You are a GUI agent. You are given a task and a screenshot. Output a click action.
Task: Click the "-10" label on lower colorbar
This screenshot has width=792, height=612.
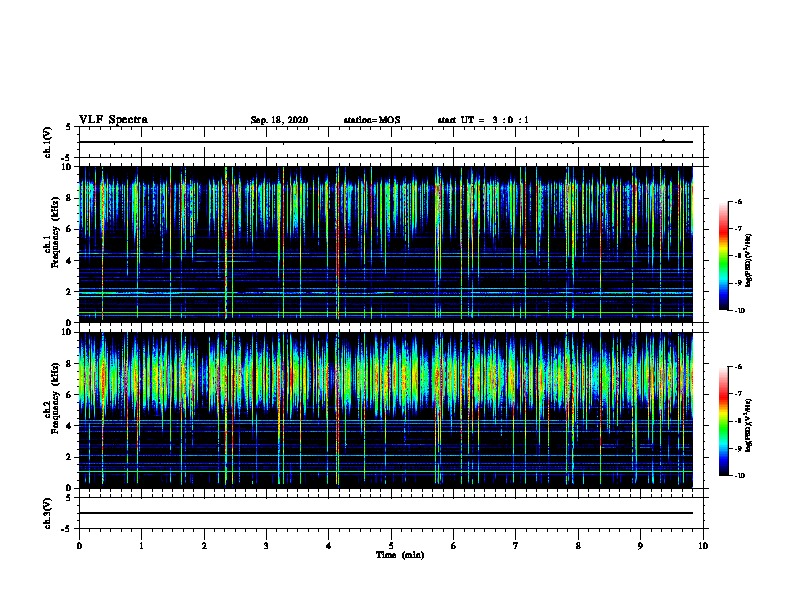[x=739, y=476]
